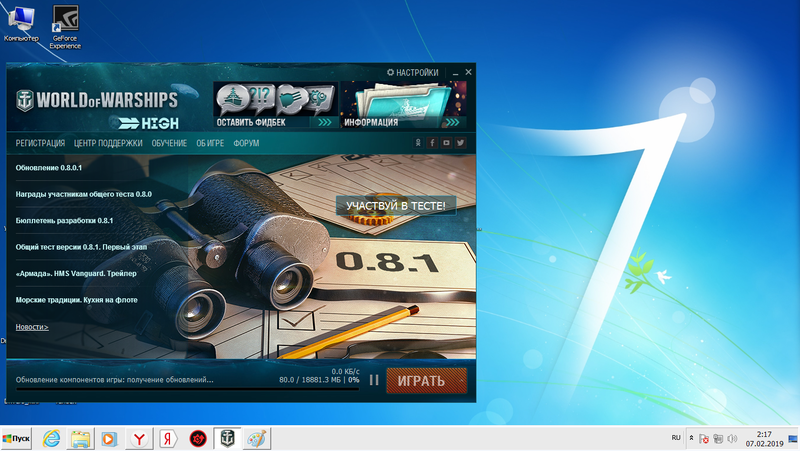Open the Twitter social icon
Viewport: 800px width, 451px height.
tap(460, 143)
